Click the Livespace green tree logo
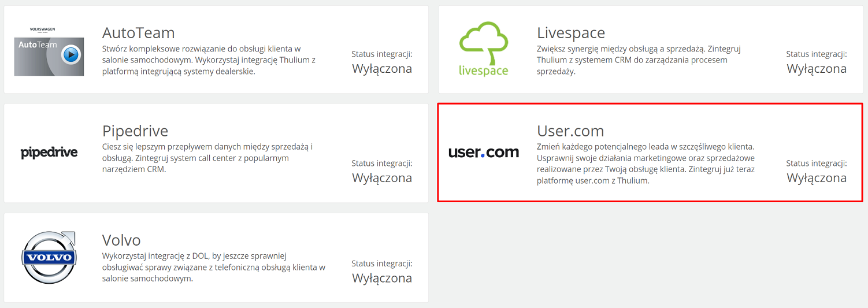Viewport: 868px width, 308px height. point(484,49)
